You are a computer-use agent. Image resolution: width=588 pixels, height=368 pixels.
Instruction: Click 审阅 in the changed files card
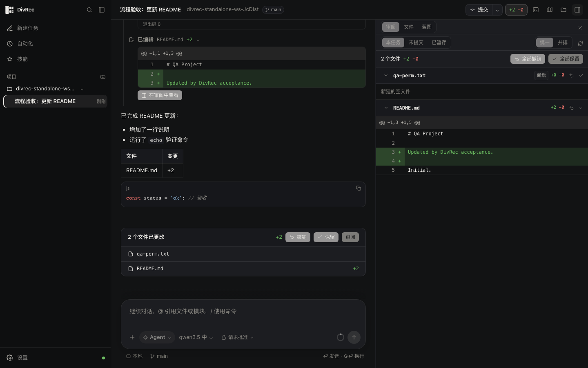pyautogui.click(x=350, y=237)
